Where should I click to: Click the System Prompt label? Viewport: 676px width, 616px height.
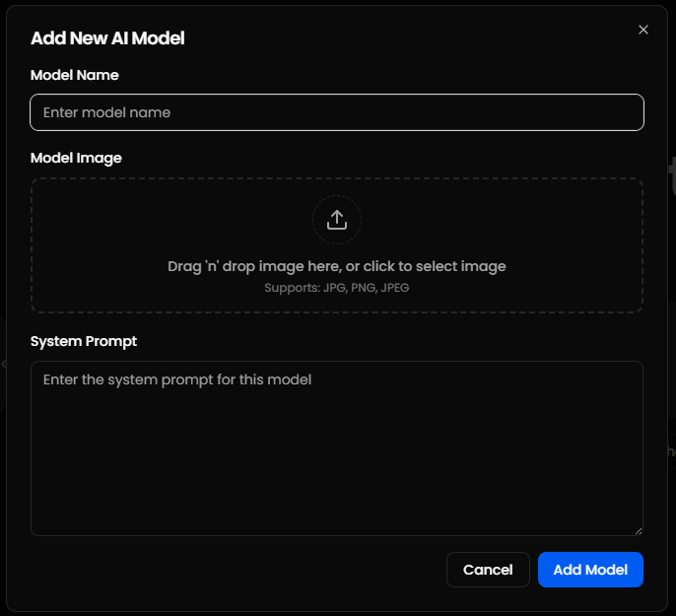[84, 341]
